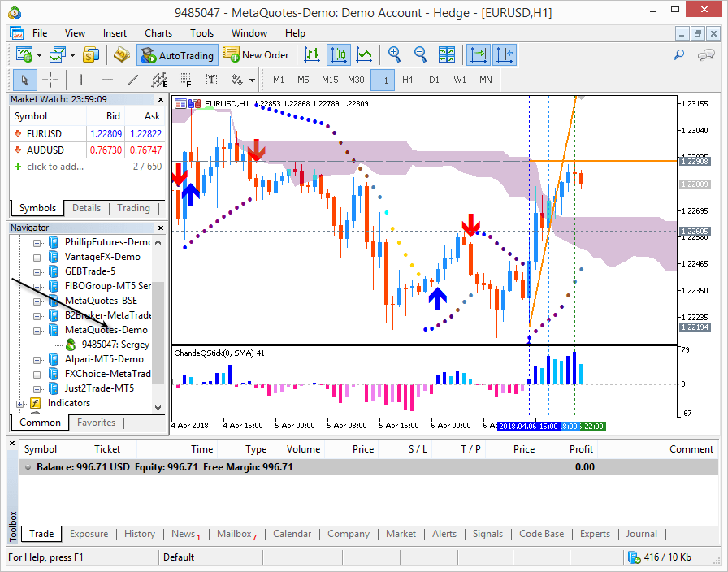The image size is (728, 572).
Task: Select the vertical line drawing tool
Action: click(81, 80)
